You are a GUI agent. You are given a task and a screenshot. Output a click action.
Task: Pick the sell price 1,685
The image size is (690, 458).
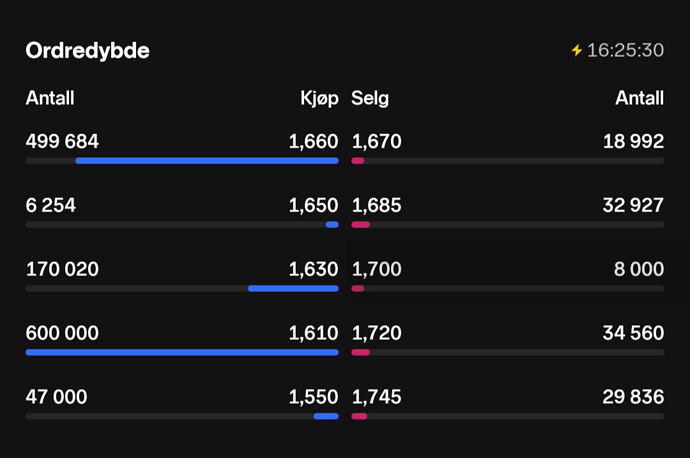pos(377,206)
